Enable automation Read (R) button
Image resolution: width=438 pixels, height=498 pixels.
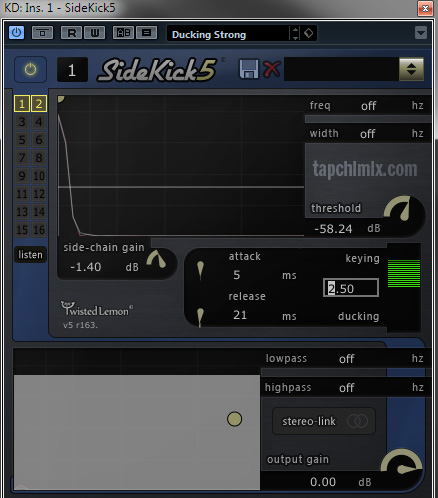[71, 33]
